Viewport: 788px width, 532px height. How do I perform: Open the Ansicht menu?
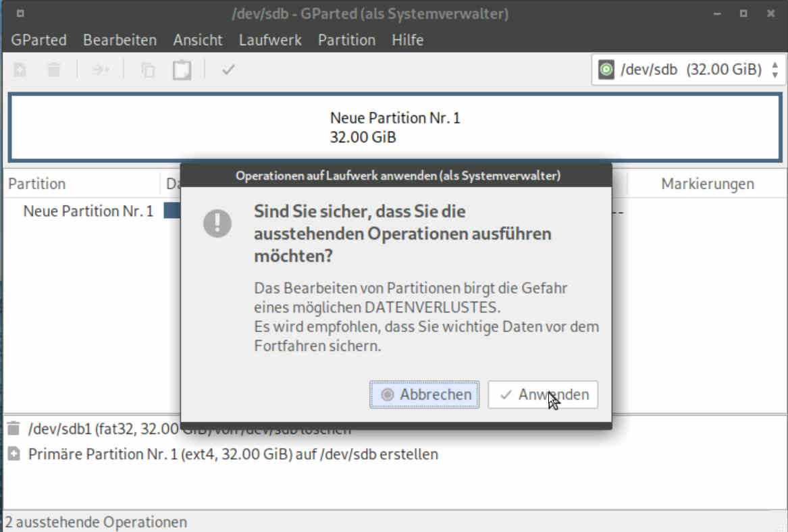[x=197, y=40]
